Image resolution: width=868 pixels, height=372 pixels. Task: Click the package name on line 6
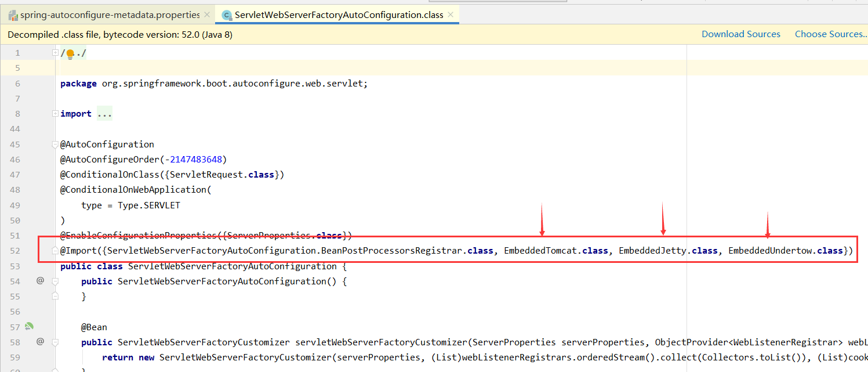click(233, 84)
